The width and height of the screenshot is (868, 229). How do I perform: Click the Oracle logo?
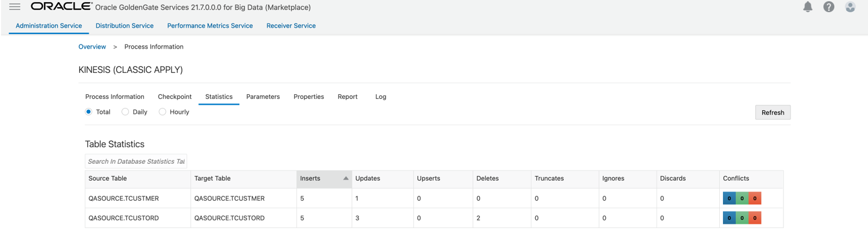point(61,6)
